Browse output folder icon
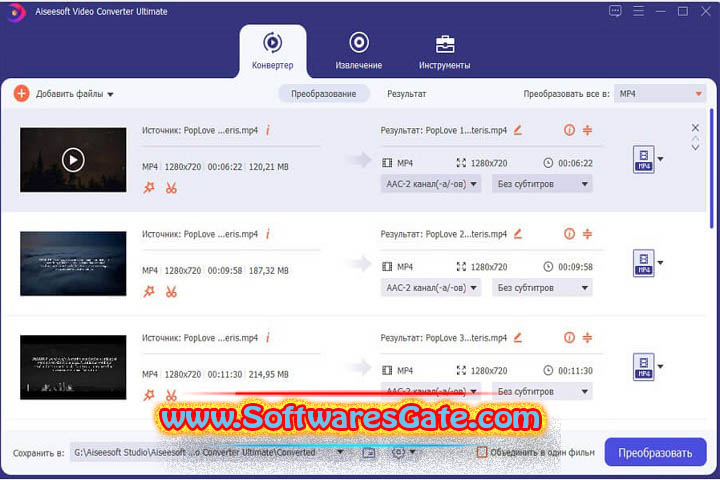The image size is (720, 480). (x=369, y=453)
